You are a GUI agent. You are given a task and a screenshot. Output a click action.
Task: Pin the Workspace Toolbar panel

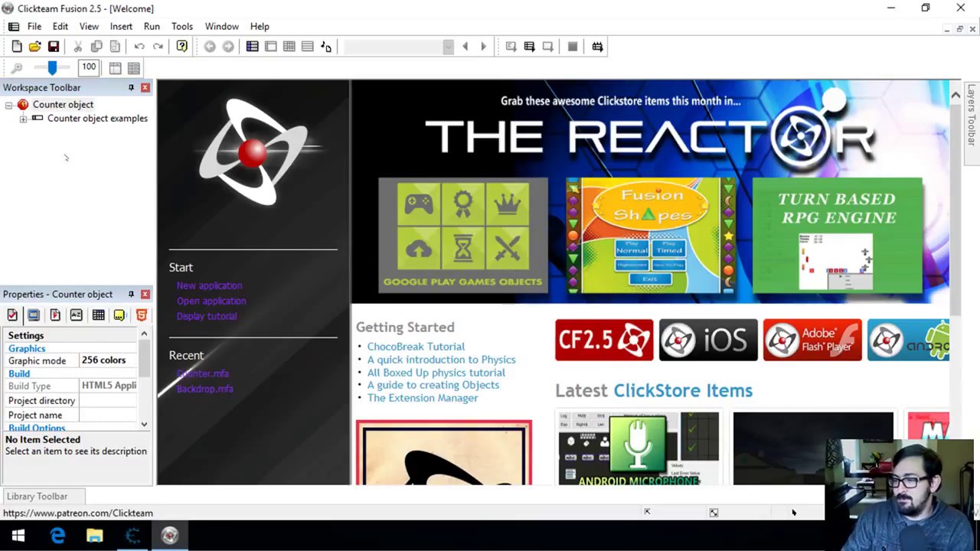pyautogui.click(x=131, y=87)
